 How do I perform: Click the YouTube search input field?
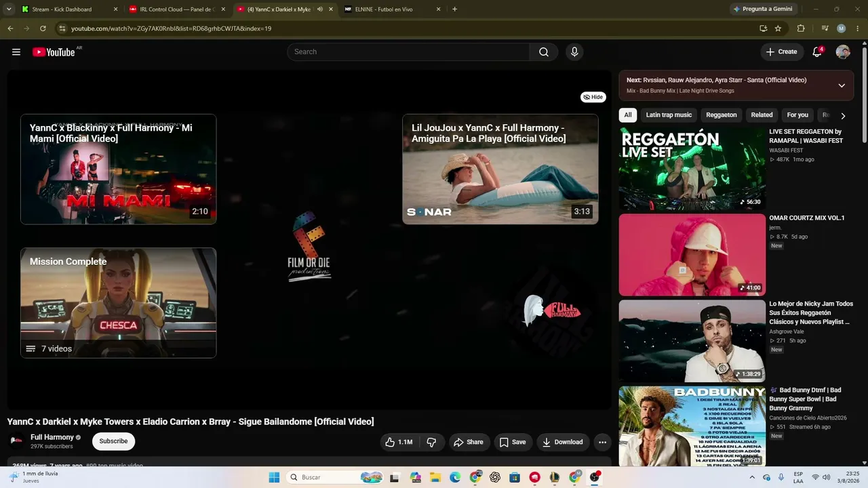click(408, 52)
